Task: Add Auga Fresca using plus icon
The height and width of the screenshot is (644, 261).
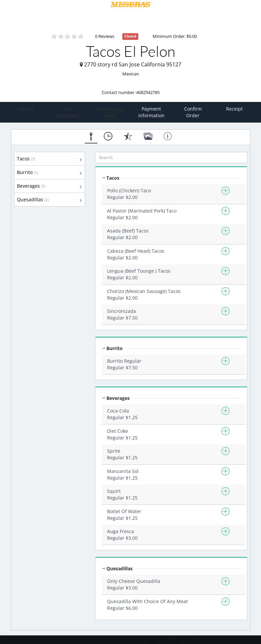Action: click(225, 531)
